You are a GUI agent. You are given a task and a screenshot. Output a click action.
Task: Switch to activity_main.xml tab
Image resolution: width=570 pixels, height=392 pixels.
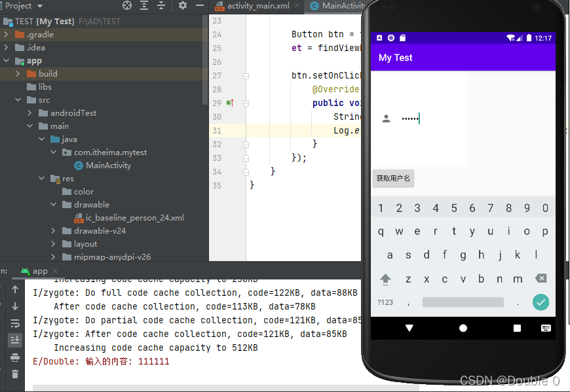[258, 6]
